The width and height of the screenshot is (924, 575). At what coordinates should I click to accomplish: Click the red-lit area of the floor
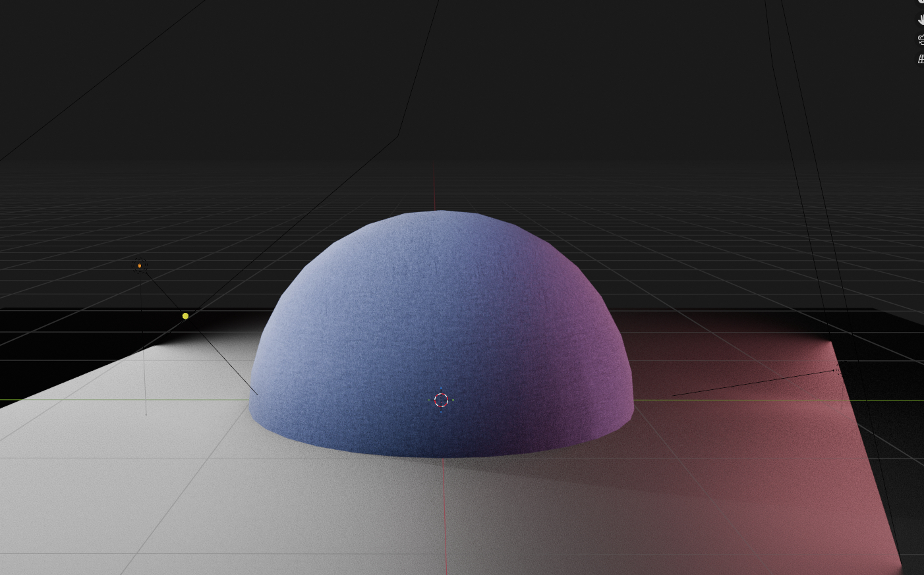[x=791, y=494]
